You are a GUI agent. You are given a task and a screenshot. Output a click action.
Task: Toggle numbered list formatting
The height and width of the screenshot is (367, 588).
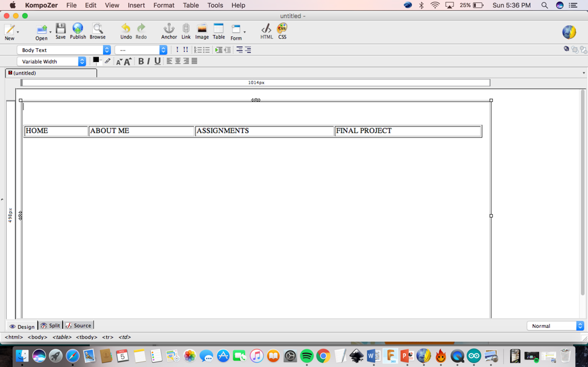pyautogui.click(x=198, y=50)
